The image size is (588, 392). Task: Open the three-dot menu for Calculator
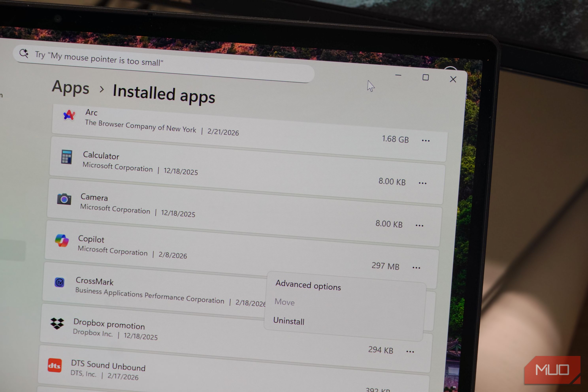pyautogui.click(x=422, y=183)
